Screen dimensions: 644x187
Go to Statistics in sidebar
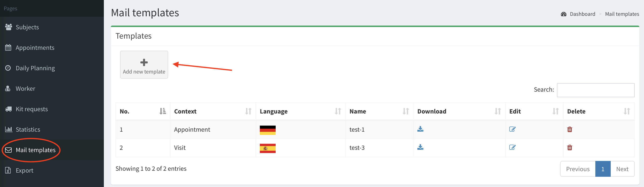(x=28, y=130)
